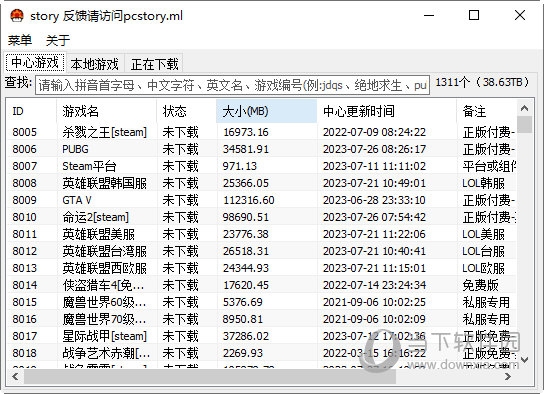
Task: Click size value 971.13
Action: (x=240, y=166)
